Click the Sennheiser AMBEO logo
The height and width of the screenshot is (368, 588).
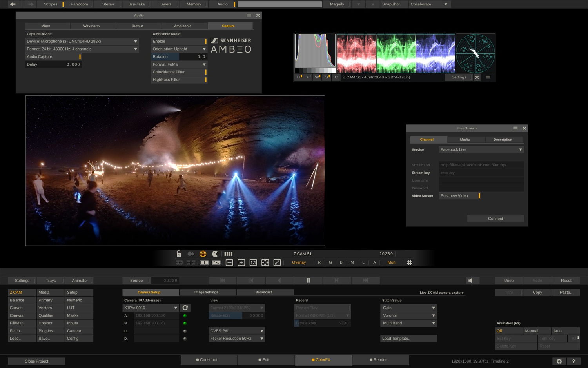coord(231,46)
